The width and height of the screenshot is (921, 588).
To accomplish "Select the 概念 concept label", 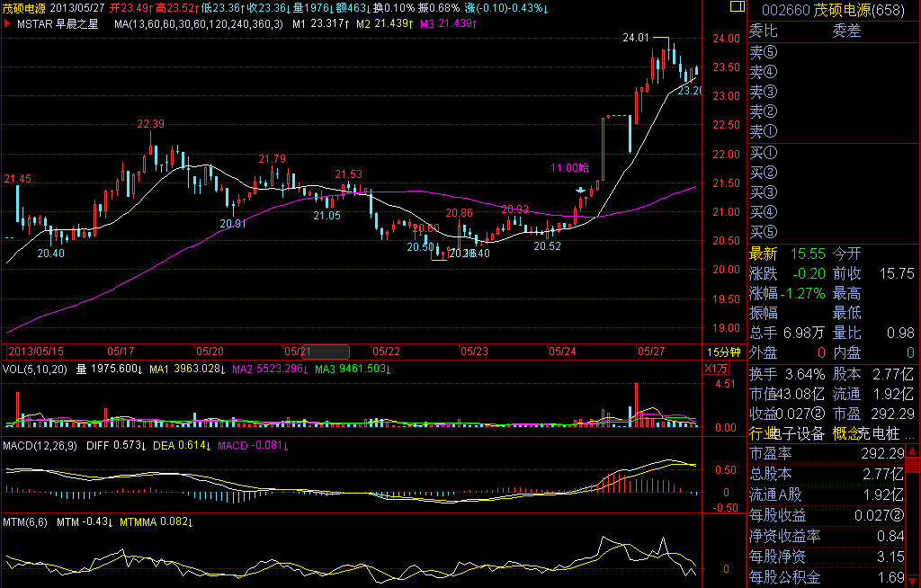I will (846, 434).
